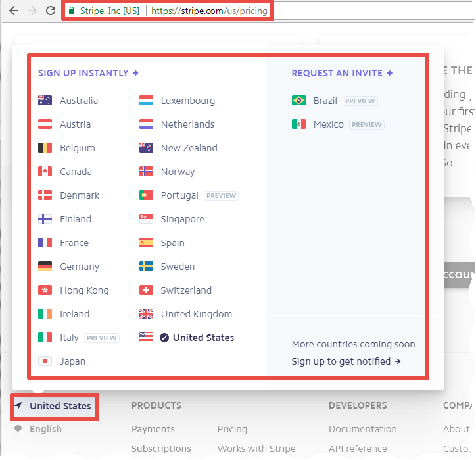Select Switzerland from the country list
Image resolution: width=476 pixels, height=460 pixels.
point(186,290)
